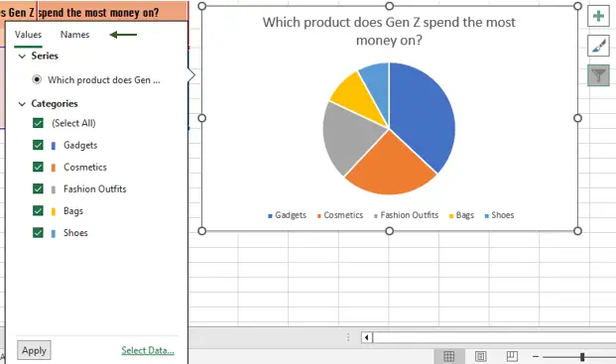Image resolution: width=616 pixels, height=364 pixels.
Task: Switch to Page Layout view icon
Action: point(480,356)
